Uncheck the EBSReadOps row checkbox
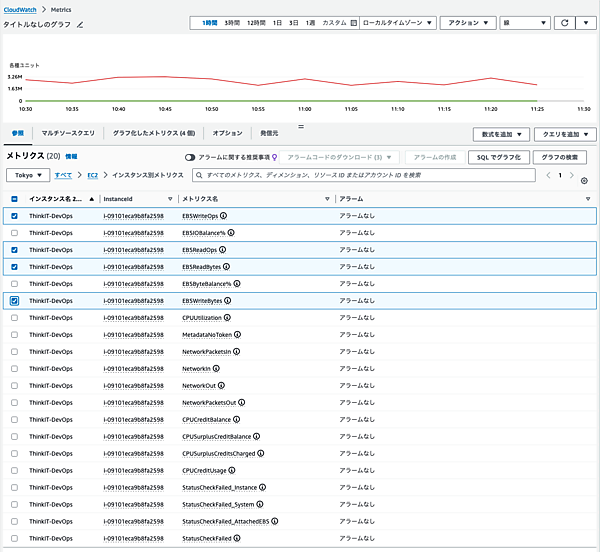The width and height of the screenshot is (600, 552). [x=14, y=249]
